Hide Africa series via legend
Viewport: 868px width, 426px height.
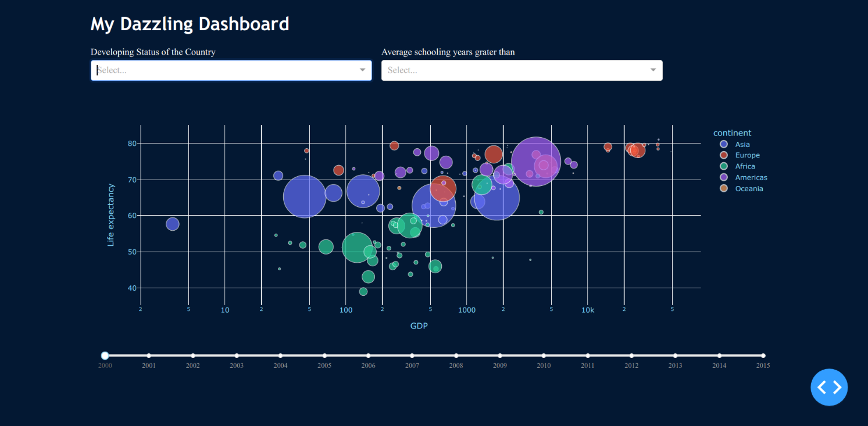coord(745,166)
